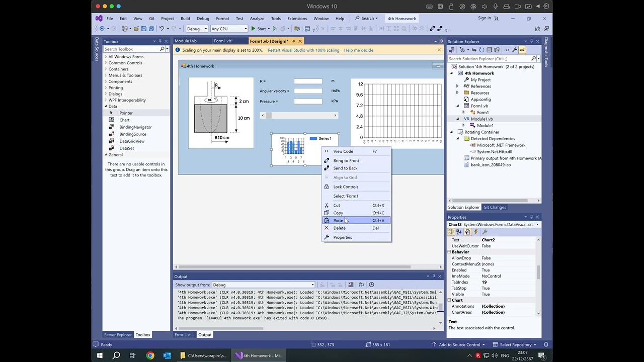Expand the References node in Solution Explorer
644x362 pixels.
click(457, 86)
